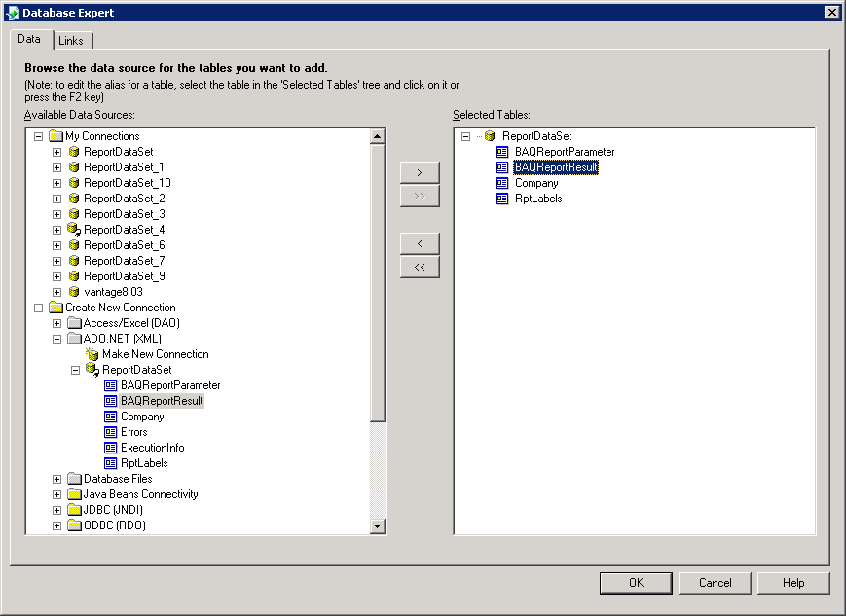Expand the ReportDataSet_6 connection
The width and height of the screenshot is (846, 616).
pyautogui.click(x=56, y=245)
